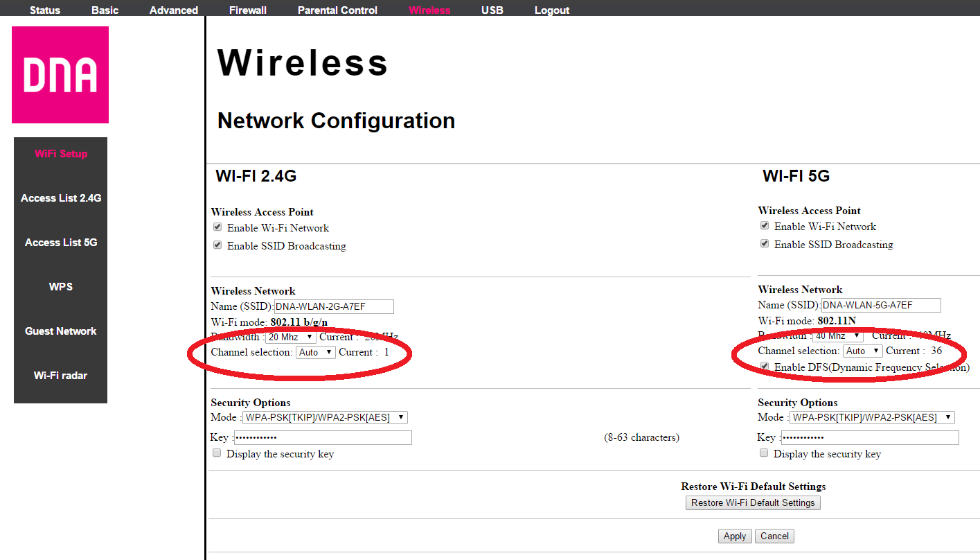Toggle SSID Broadcasting for 5G network
980x560 pixels.
point(765,244)
